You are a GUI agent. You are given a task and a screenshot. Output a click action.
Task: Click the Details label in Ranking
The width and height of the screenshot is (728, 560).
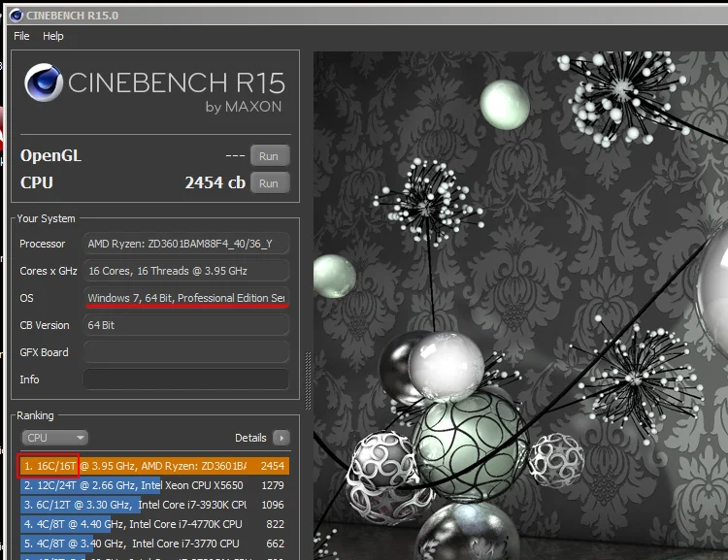coord(250,438)
